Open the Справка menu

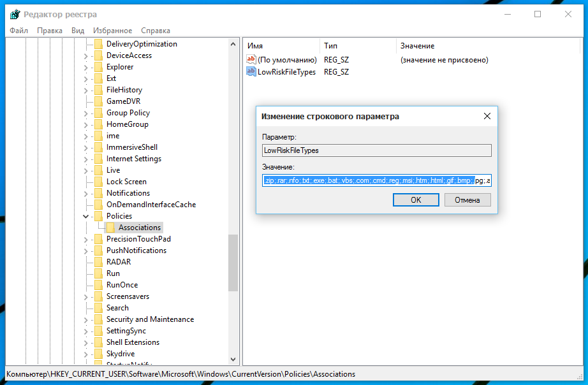(155, 31)
